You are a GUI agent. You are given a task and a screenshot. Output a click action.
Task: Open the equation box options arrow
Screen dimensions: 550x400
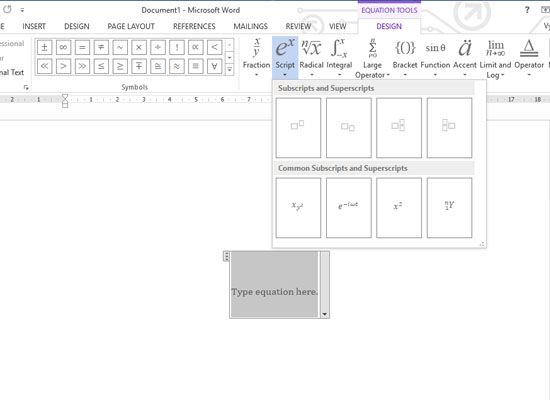325,314
